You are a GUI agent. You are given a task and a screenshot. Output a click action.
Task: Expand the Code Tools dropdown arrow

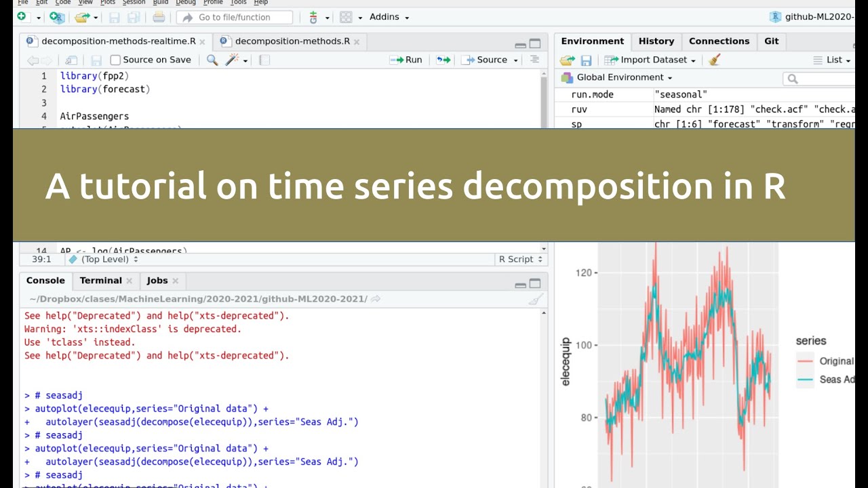245,61
